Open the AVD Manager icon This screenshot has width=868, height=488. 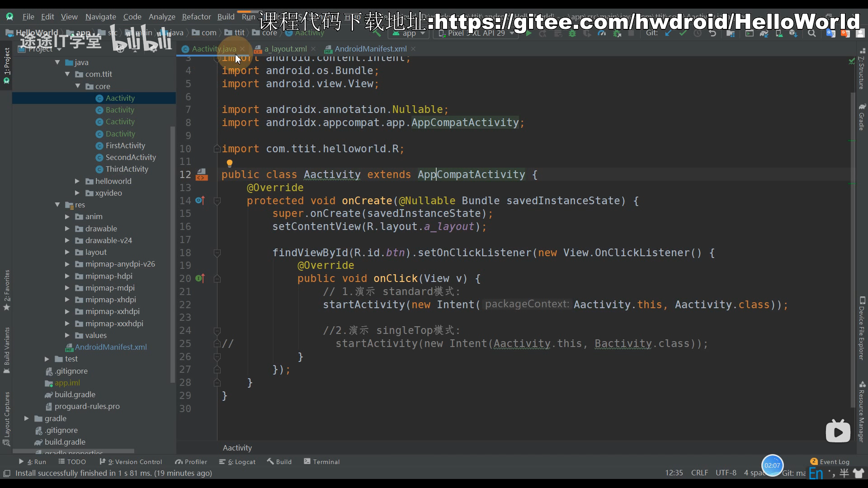point(779,33)
